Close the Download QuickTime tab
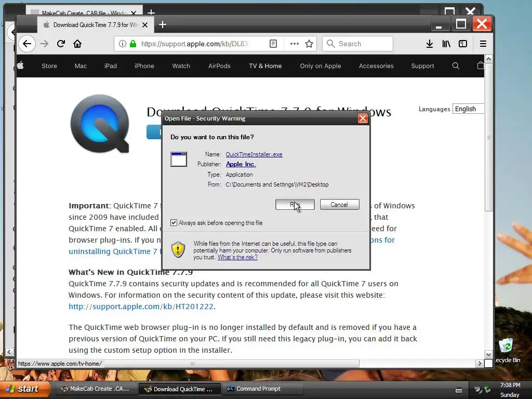The height and width of the screenshot is (399, 532). click(x=145, y=25)
